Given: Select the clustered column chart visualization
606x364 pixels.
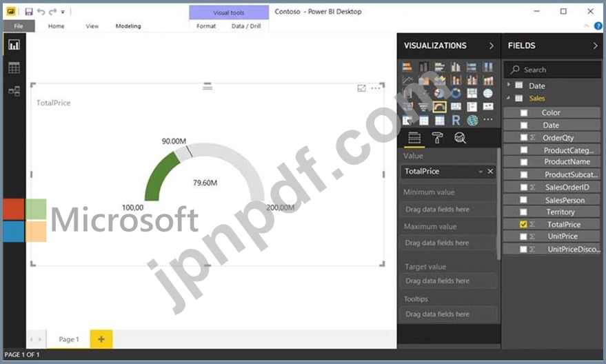Looking at the screenshot, I should (456, 66).
